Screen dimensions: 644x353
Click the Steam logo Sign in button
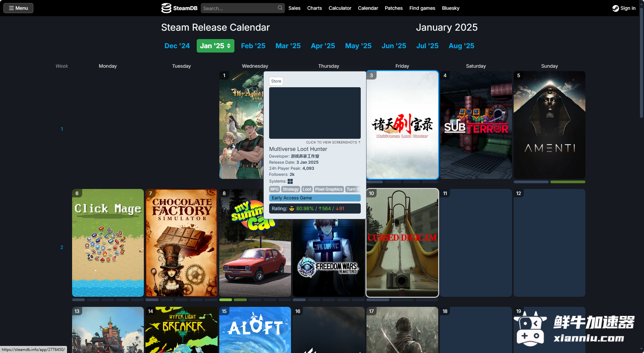coord(624,8)
